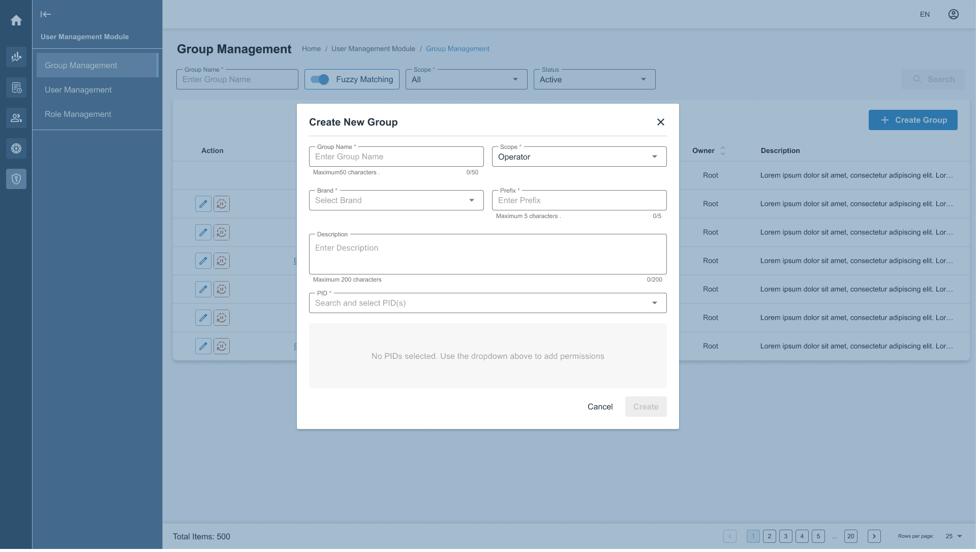Click the second edit pencil icon
The height and width of the screenshot is (552, 980).
click(x=204, y=233)
